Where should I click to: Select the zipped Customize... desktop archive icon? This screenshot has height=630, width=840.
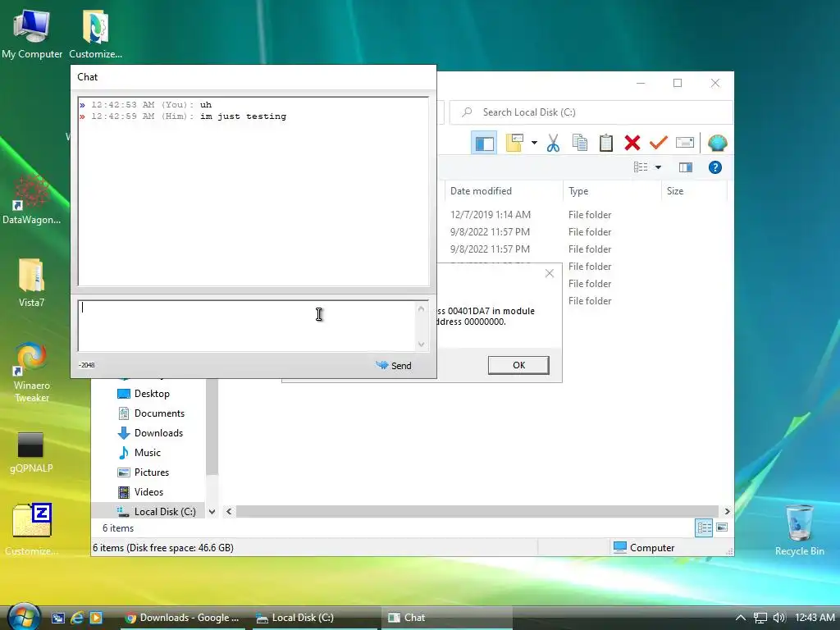pos(31,529)
